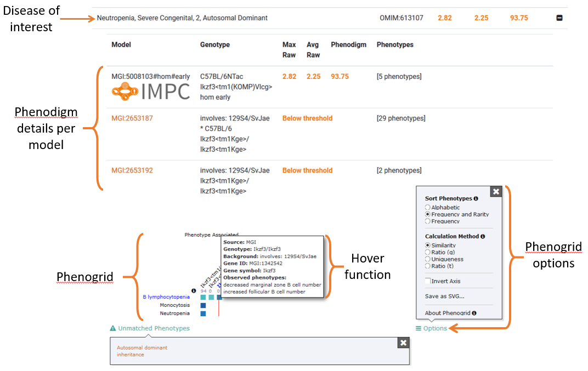Click the Neutropenia grid row label
Image resolution: width=588 pixels, height=371 pixels.
click(x=175, y=313)
